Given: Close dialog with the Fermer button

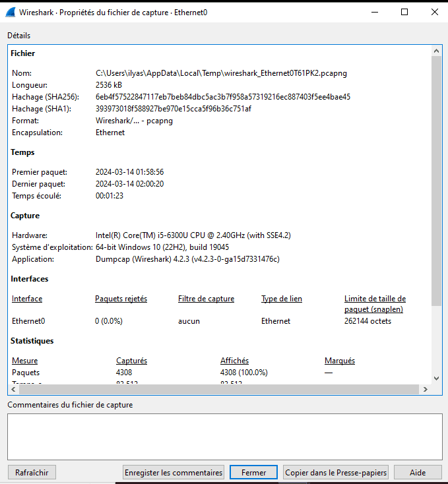Looking at the screenshot, I should (253, 472).
